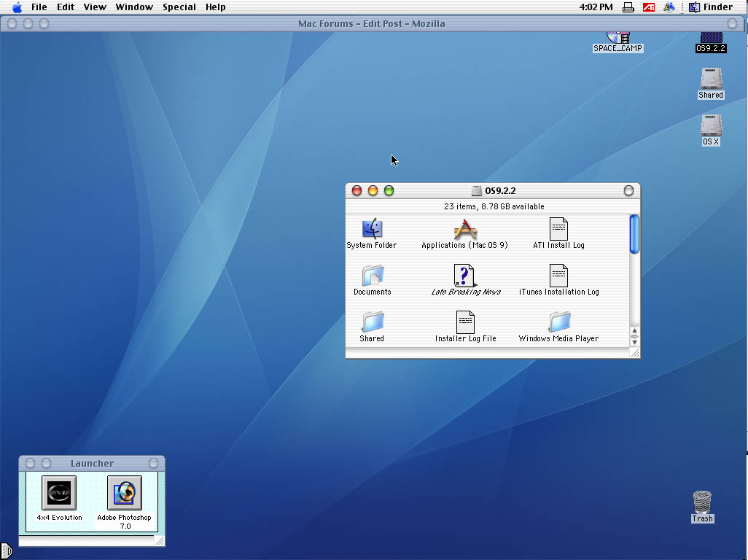Select the Late Breaking News document
Screen dimensions: 748x560
464,276
